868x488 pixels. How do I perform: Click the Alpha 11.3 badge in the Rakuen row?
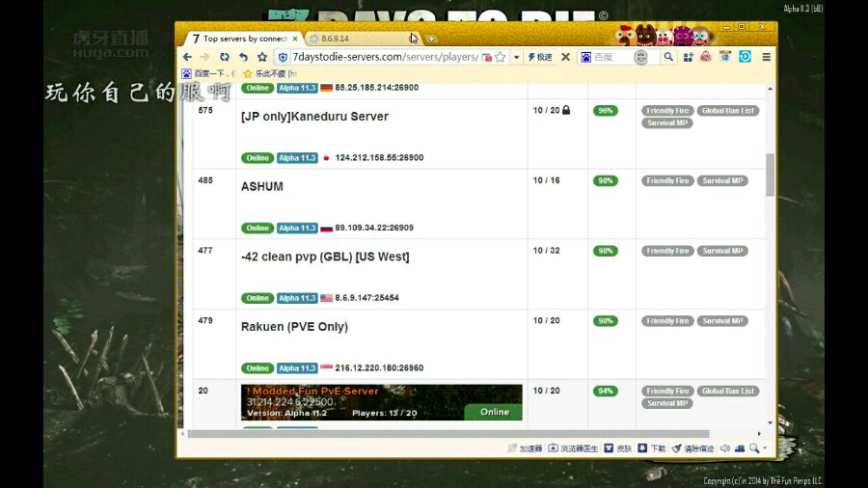297,368
